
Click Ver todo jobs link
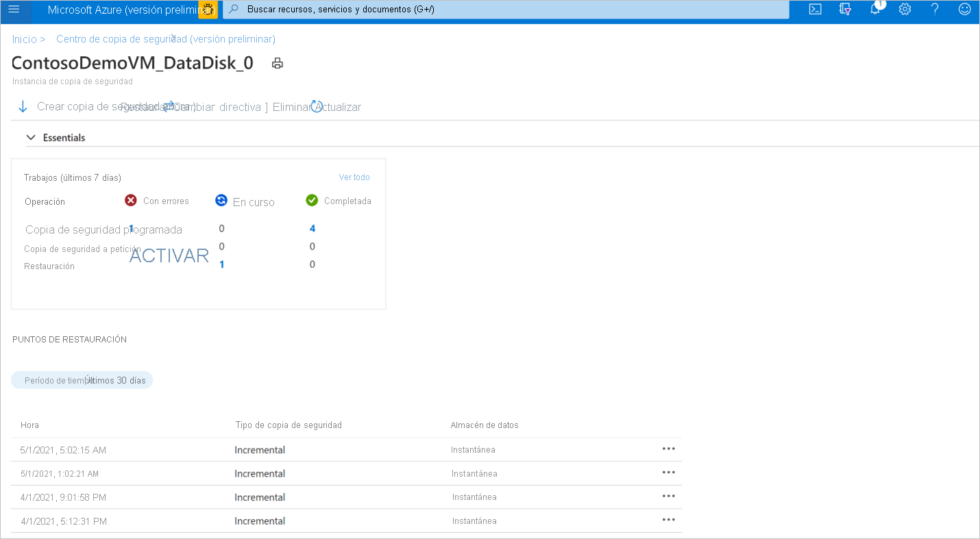coord(354,177)
